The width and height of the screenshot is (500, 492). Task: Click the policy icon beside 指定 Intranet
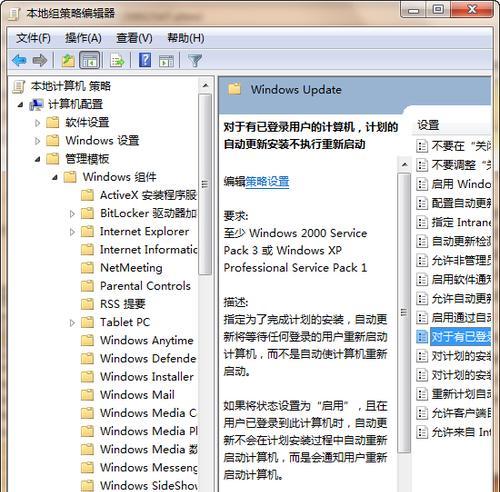(x=422, y=222)
